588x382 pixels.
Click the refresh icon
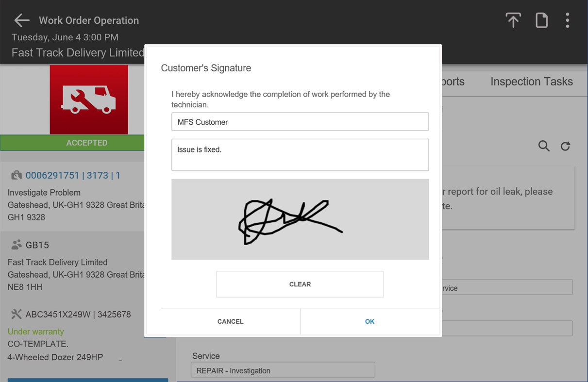[x=565, y=146]
